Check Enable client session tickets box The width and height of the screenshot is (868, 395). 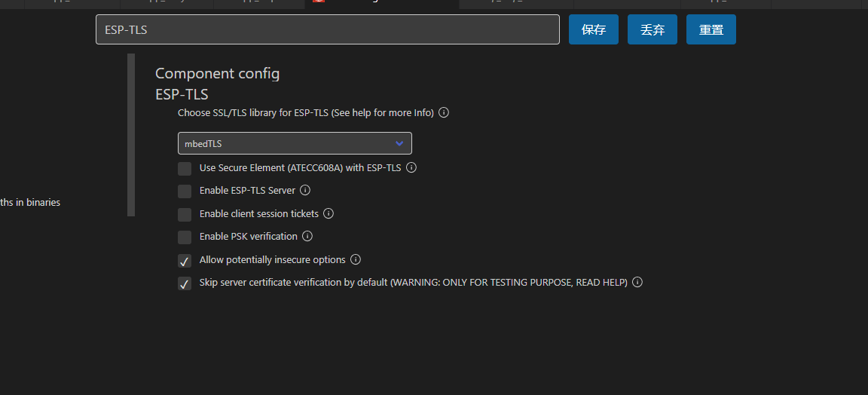coord(185,214)
